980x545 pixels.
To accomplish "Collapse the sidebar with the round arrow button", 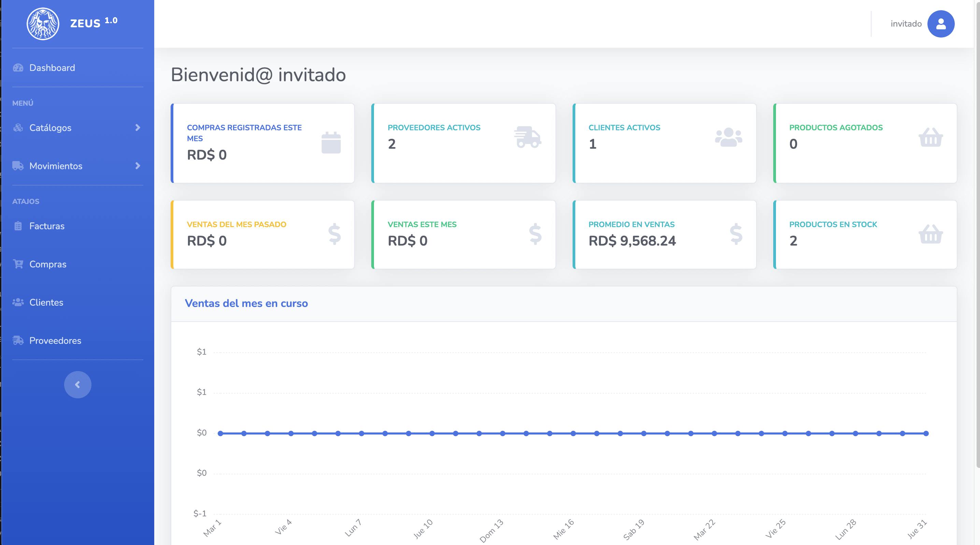I will pos(77,384).
